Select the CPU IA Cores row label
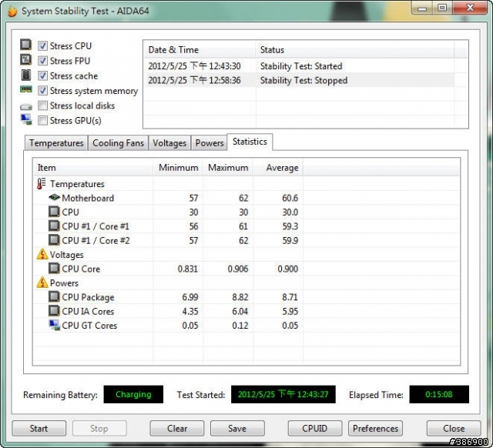 88,311
